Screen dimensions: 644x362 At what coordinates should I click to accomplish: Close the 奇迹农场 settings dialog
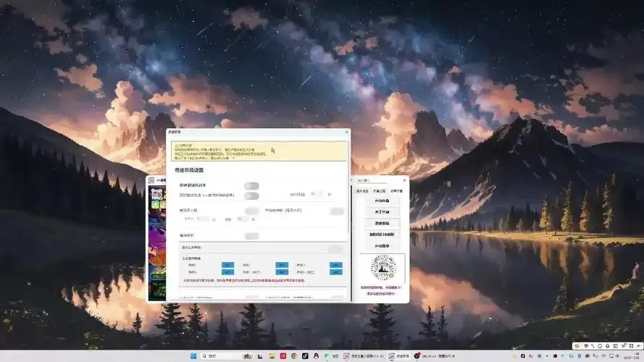click(x=347, y=132)
